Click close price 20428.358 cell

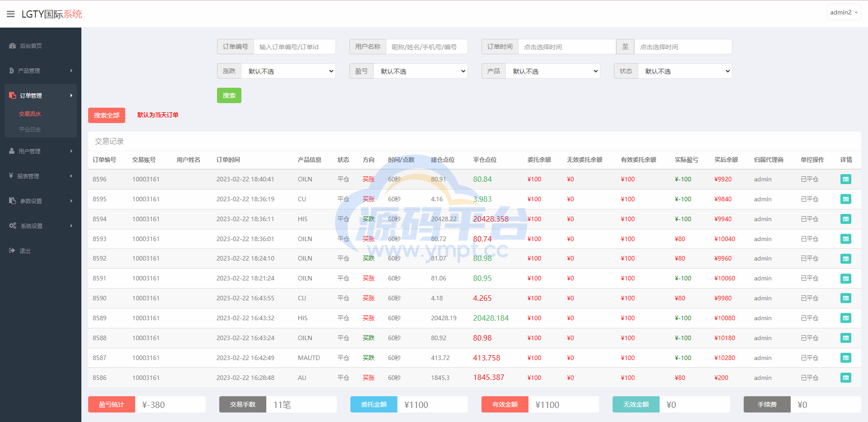coord(491,219)
